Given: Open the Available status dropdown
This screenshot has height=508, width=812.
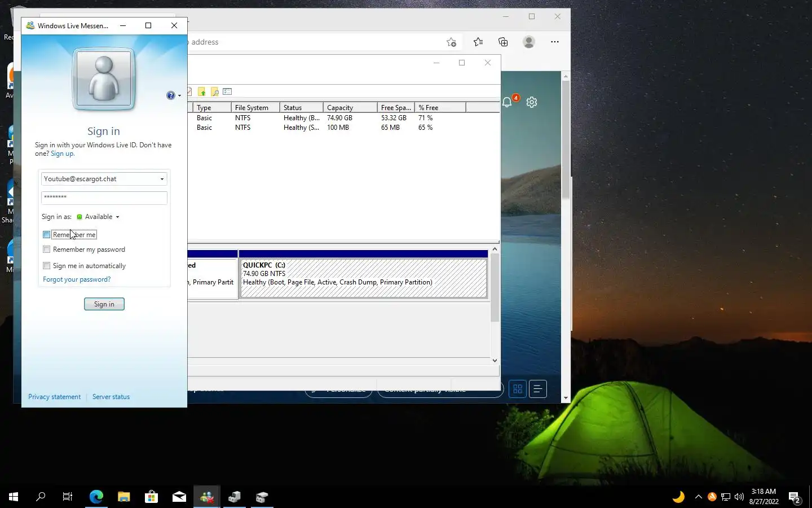Looking at the screenshot, I should 98,217.
